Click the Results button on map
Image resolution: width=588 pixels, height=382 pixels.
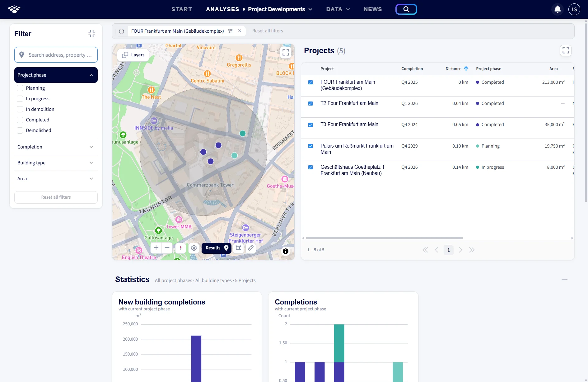217,248
